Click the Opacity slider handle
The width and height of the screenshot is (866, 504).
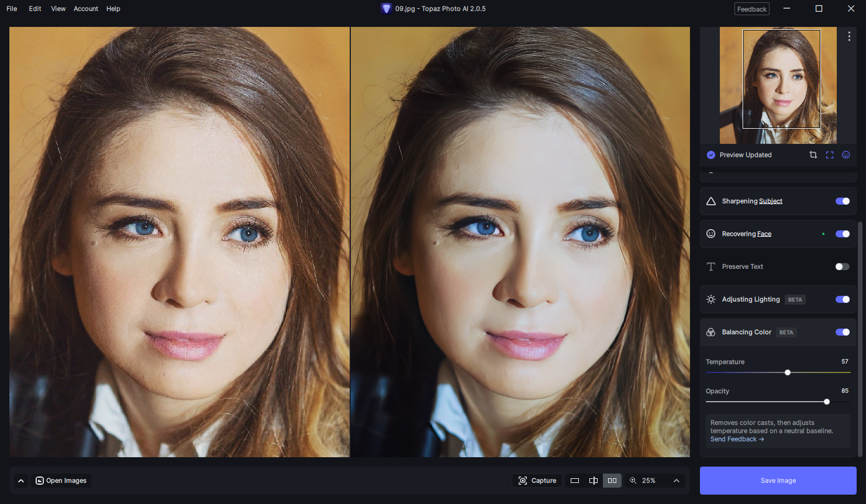(x=827, y=402)
